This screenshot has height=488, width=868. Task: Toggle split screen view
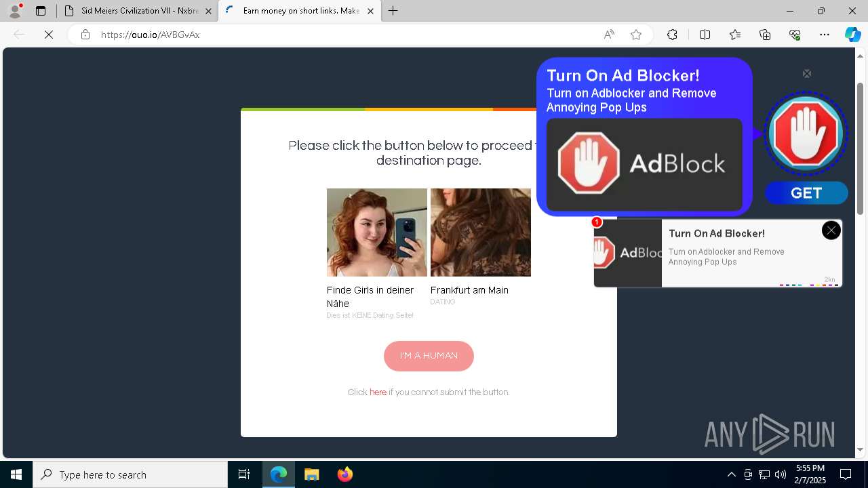[705, 35]
